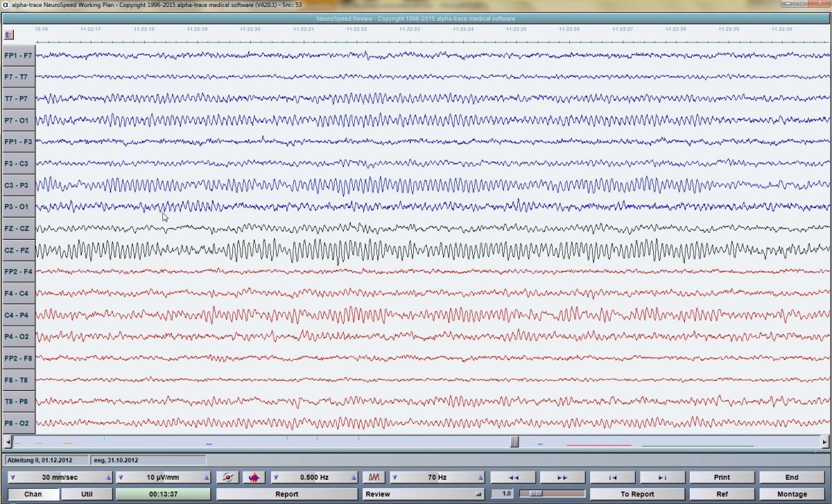832x504 pixels.
Task: Lower the 70 Hz low-pass filter
Action: tap(395, 477)
